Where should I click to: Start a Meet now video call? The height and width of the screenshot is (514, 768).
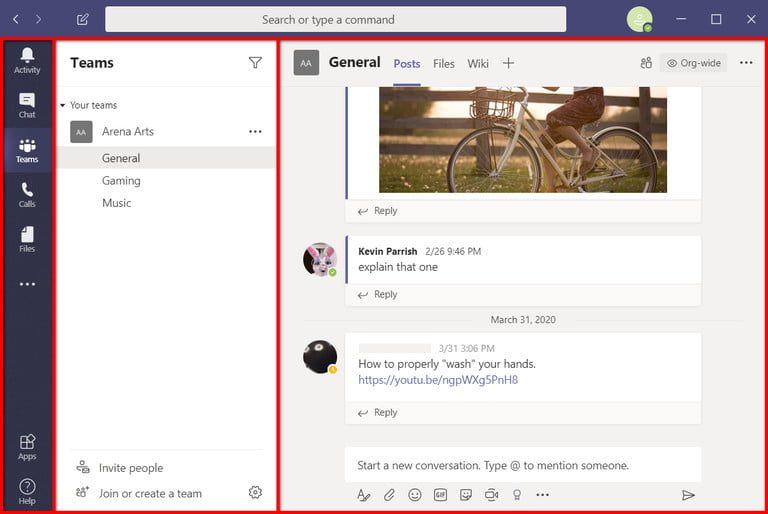[491, 495]
